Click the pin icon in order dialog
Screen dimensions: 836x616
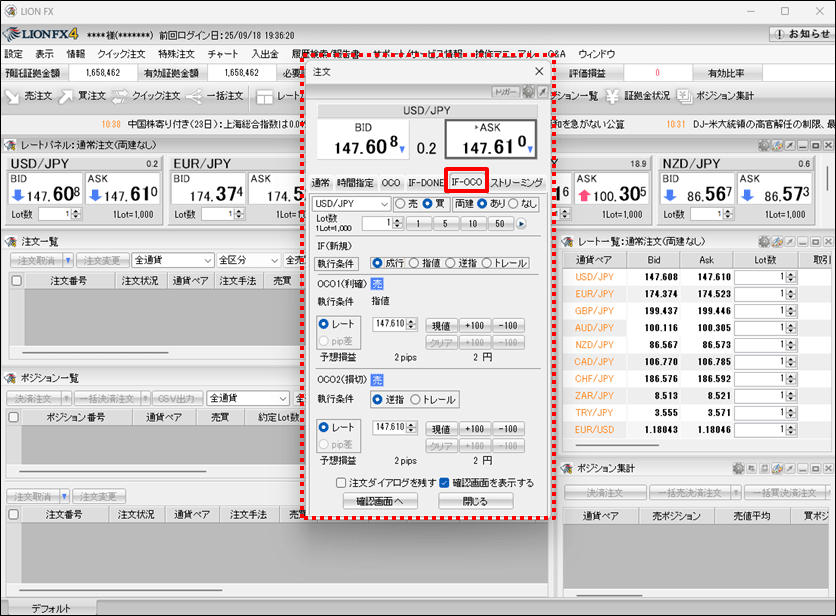(543, 92)
